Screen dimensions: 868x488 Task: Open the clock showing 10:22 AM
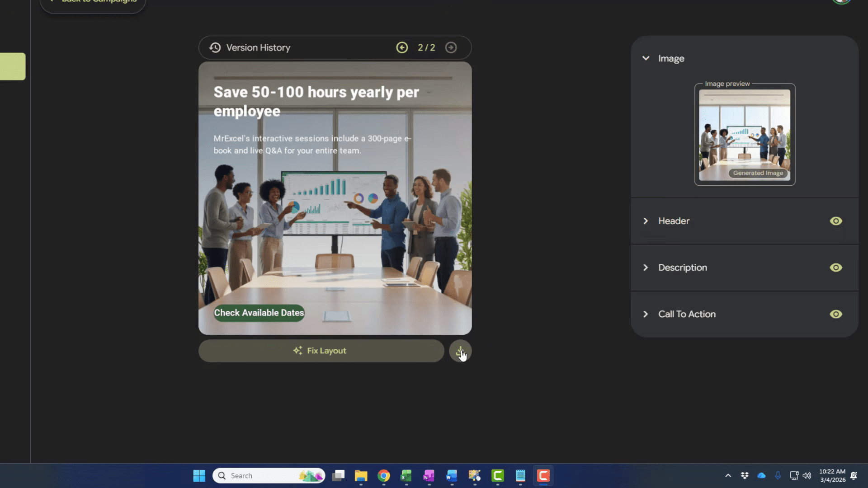(832, 475)
